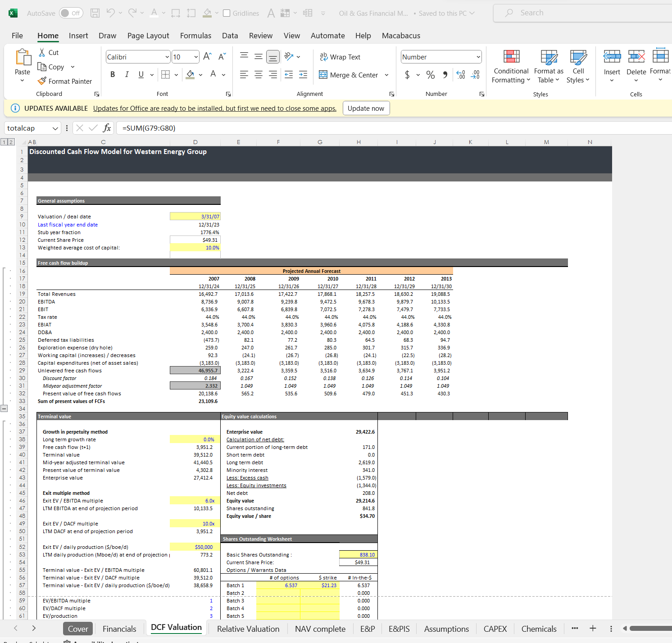672x643 pixels.
Task: Turn on AutoSave
Action: click(x=71, y=13)
